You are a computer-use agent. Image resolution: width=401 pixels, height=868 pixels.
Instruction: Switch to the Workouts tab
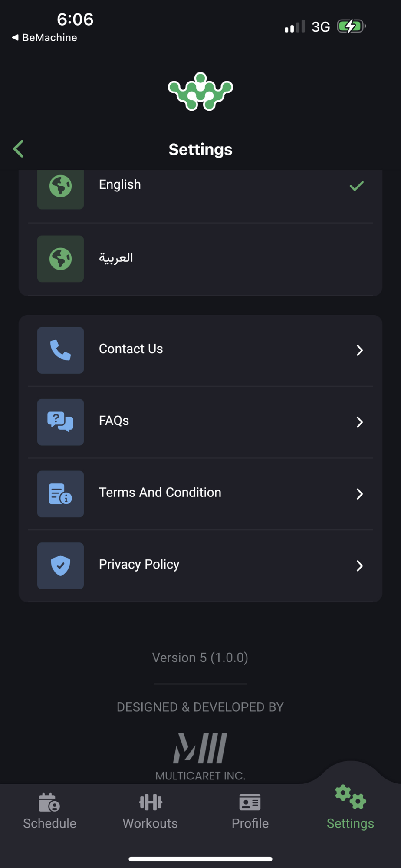150,811
